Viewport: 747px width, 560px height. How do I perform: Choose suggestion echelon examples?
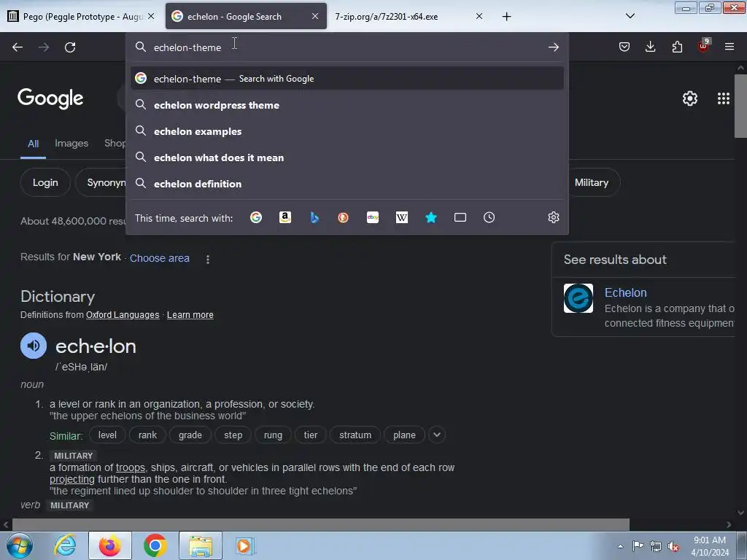347,131
